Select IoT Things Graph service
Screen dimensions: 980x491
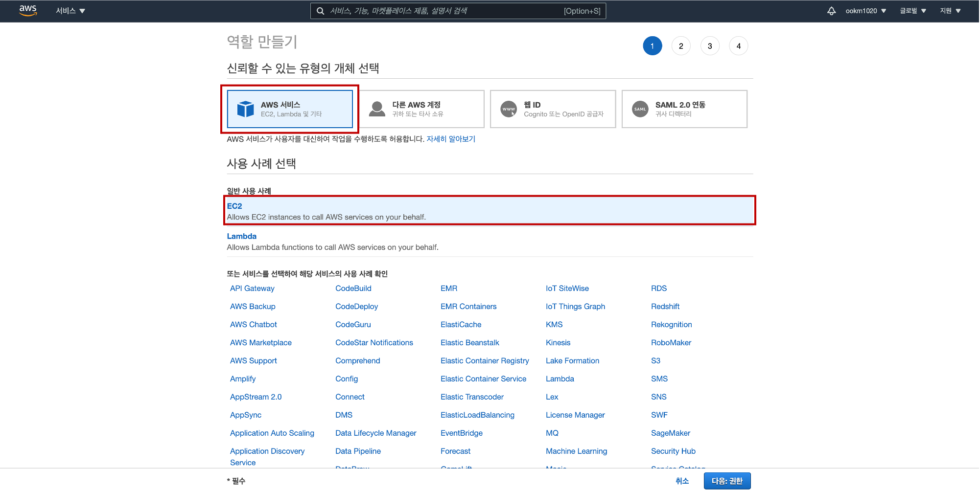576,307
